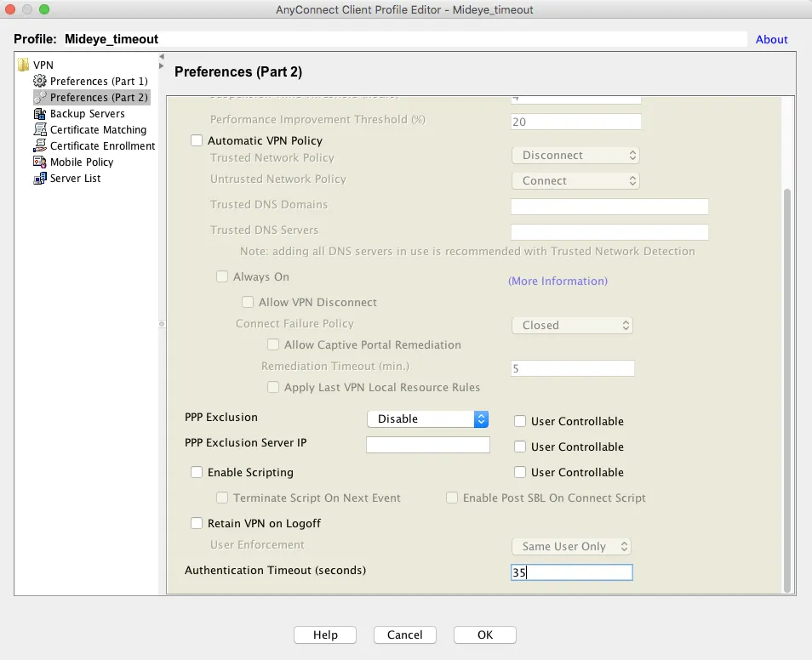Enable Retain VPN on Logoff
Screen dimensions: 812x660
point(197,523)
